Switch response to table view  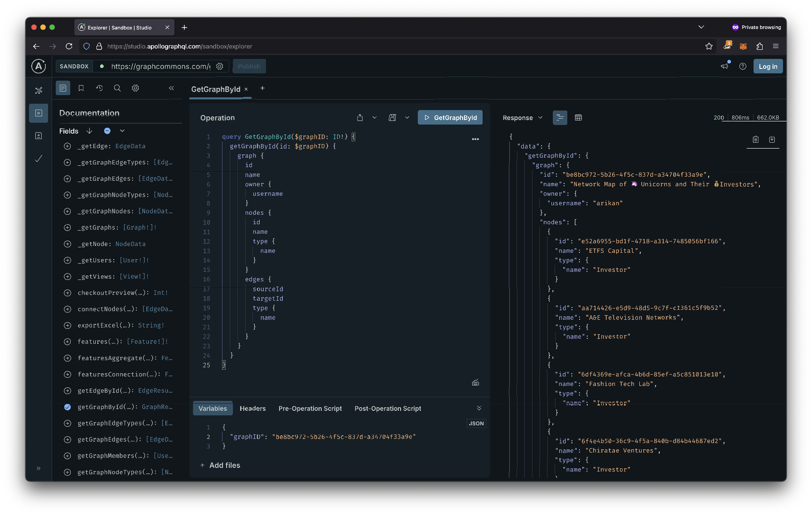578,118
